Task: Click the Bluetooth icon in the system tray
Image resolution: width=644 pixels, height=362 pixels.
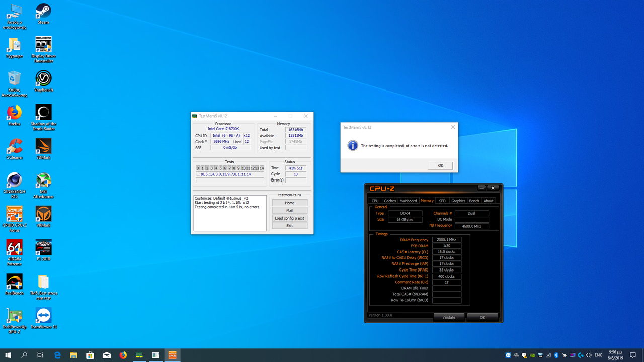Action: pyautogui.click(x=557, y=355)
